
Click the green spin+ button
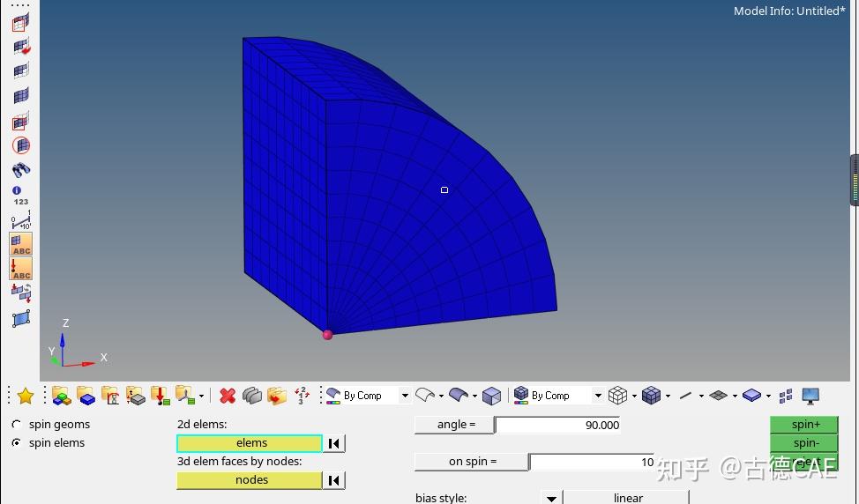805,425
